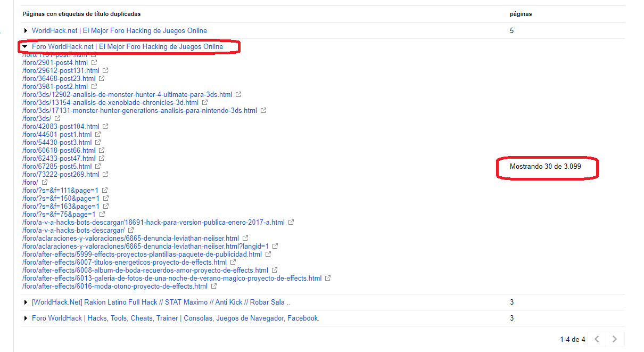Open external icon beside /foro/2901-post4.html

click(x=94, y=62)
